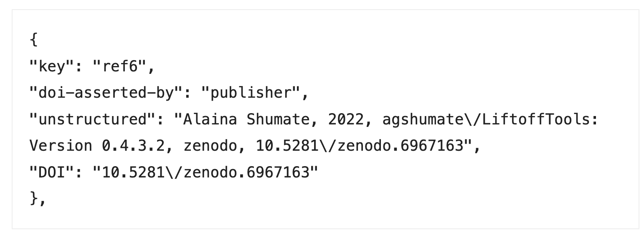Image resolution: width=644 pixels, height=238 pixels.
Task: Click the opening curly brace
Action: [x=34, y=40]
